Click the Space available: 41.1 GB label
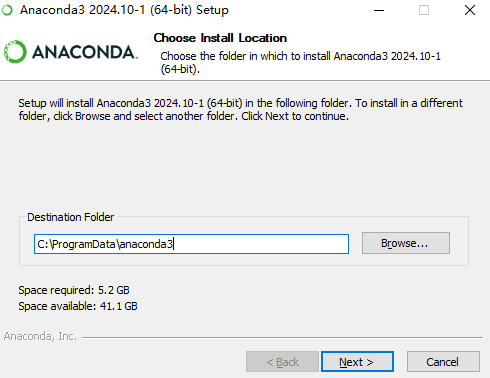 (x=78, y=306)
